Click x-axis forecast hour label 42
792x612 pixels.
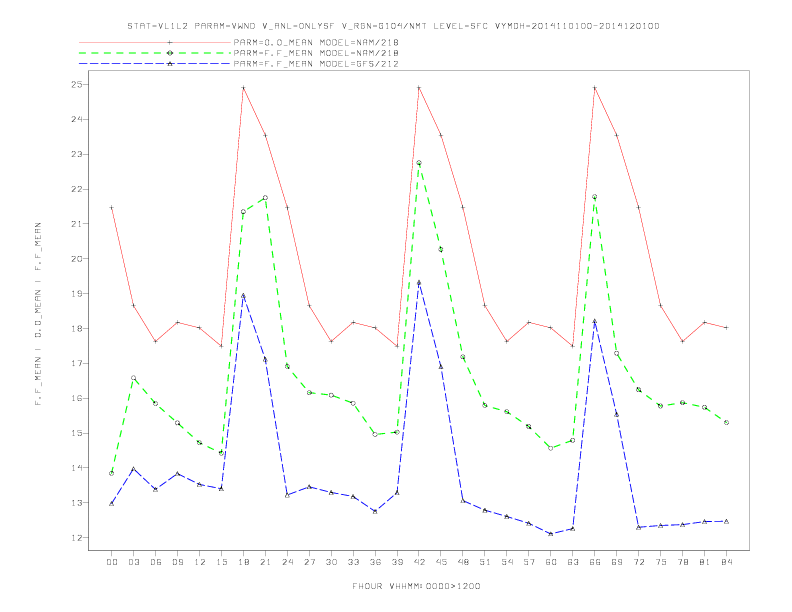[x=419, y=562]
